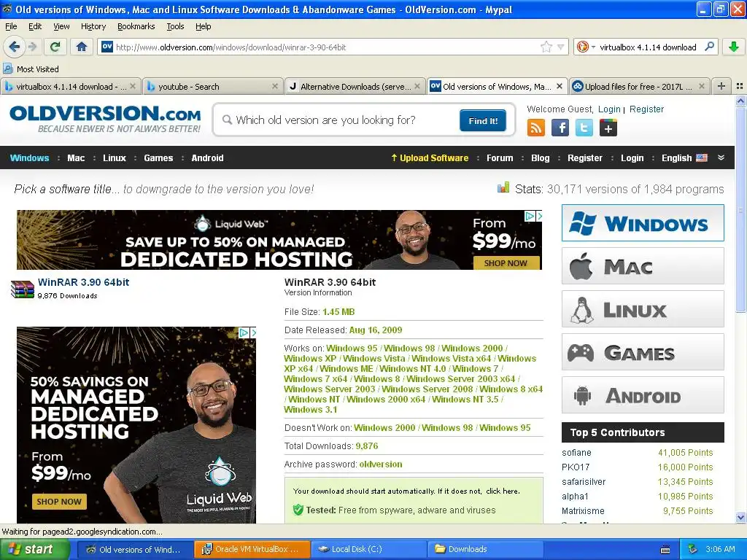Click the big Mac category button
Image resolution: width=747 pixels, height=560 pixels.
coord(643,266)
